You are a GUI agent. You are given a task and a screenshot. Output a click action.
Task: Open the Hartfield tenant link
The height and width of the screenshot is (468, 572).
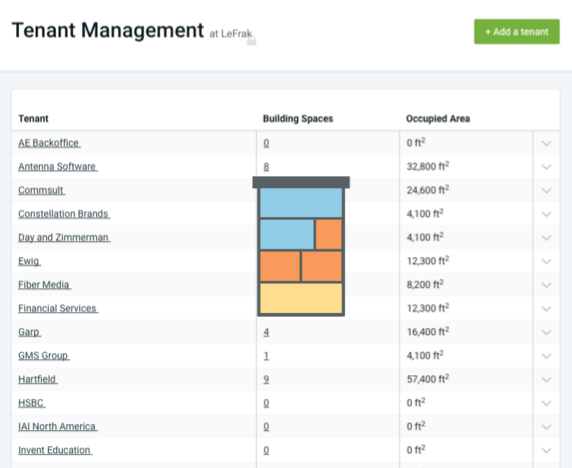point(38,379)
